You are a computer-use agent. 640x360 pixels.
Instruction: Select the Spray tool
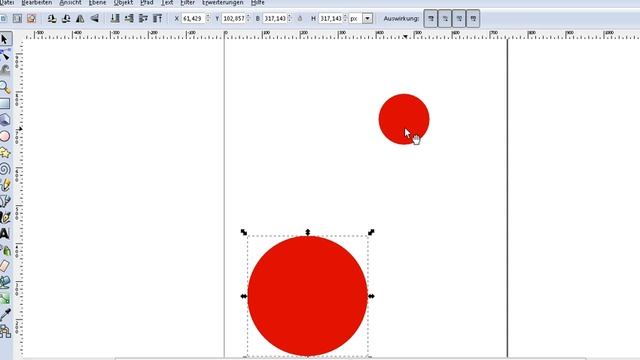pyautogui.click(x=5, y=250)
